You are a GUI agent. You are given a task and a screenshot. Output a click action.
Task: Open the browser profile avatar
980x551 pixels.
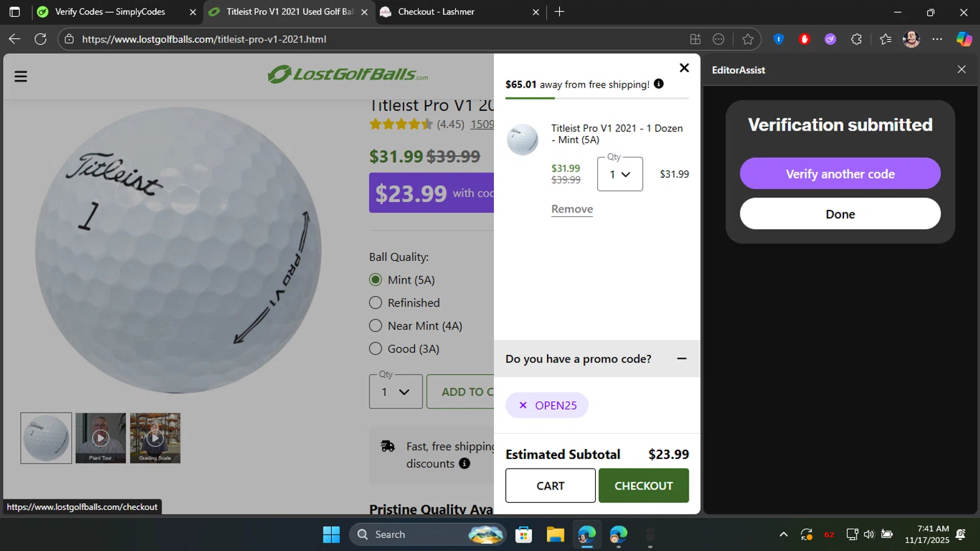tap(911, 39)
